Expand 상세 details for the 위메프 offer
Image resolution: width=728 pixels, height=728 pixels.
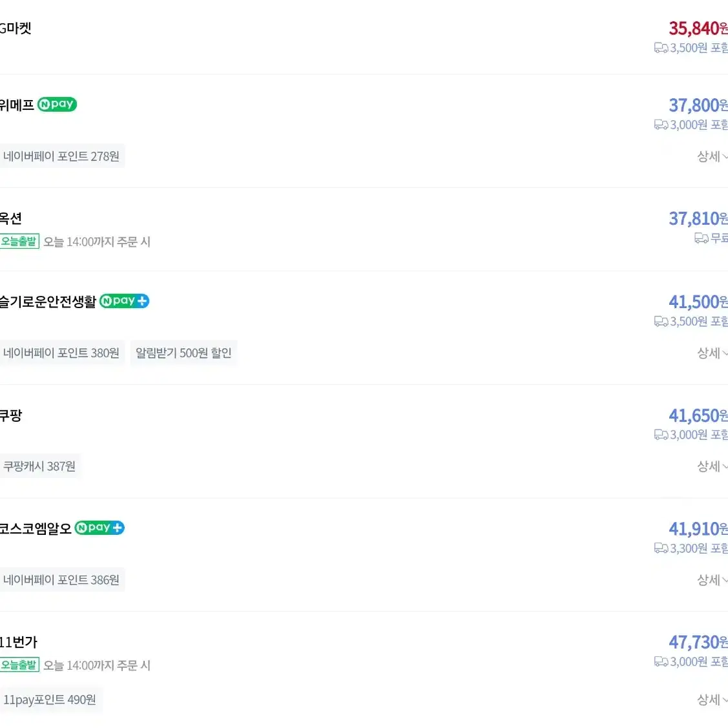click(x=712, y=156)
